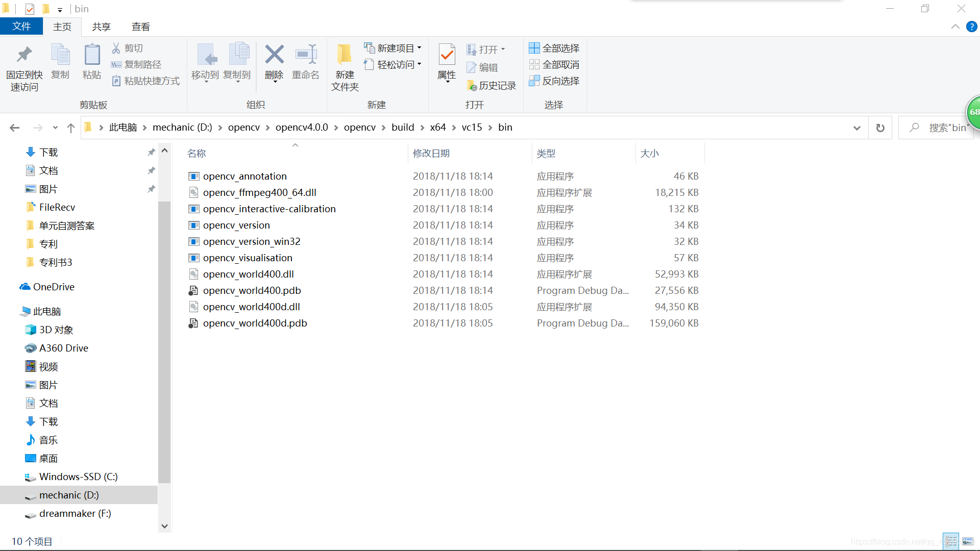Viewport: 980px width, 551px height.
Task: Open recent locations dropdown arrow
Action: 55,128
